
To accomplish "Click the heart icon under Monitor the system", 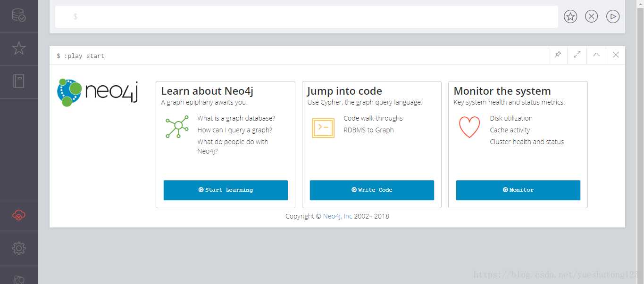I will click(x=469, y=127).
